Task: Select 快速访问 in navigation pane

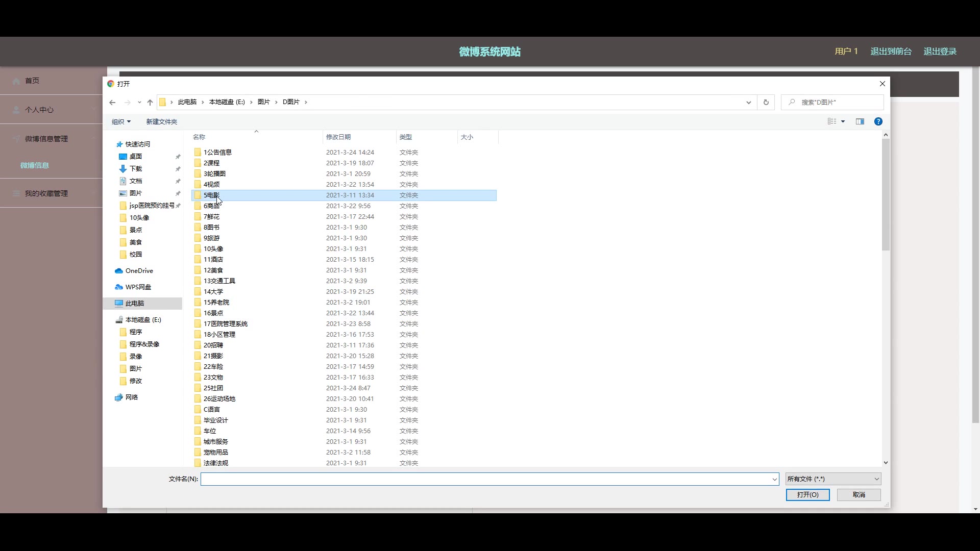Action: coord(137,144)
